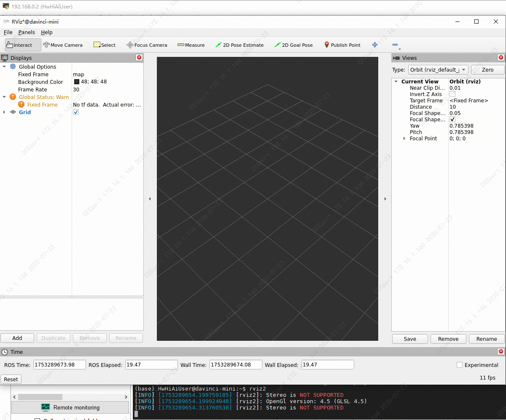Close the Time panel
Image resolution: width=506 pixels, height=420 pixels.
501,351
